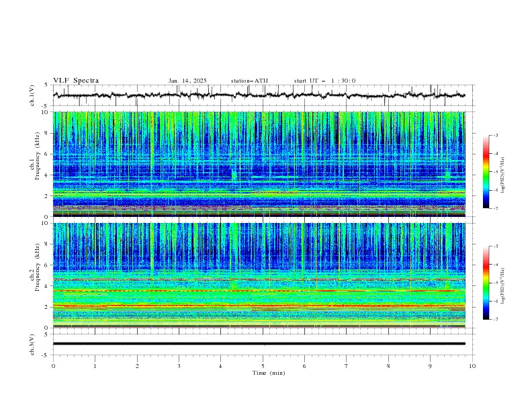Click the "6" minute label on the time axis
Screen dimensions: 532x411
[x=304, y=366]
